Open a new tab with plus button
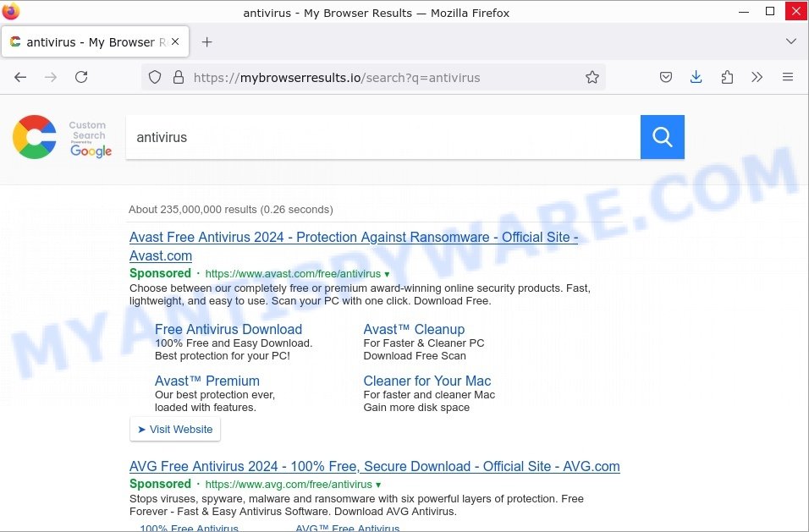The height and width of the screenshot is (532, 809). point(206,41)
